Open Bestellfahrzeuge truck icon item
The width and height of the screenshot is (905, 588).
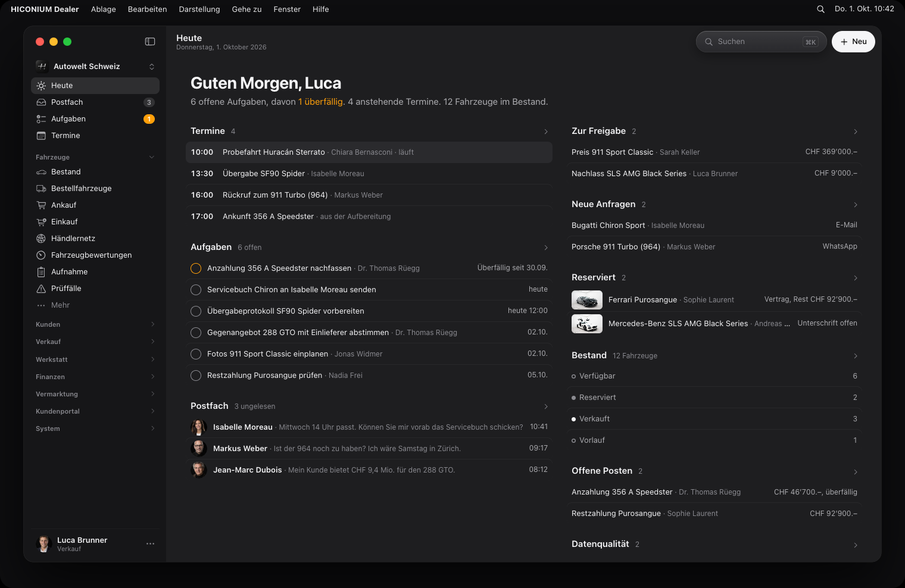pos(41,189)
